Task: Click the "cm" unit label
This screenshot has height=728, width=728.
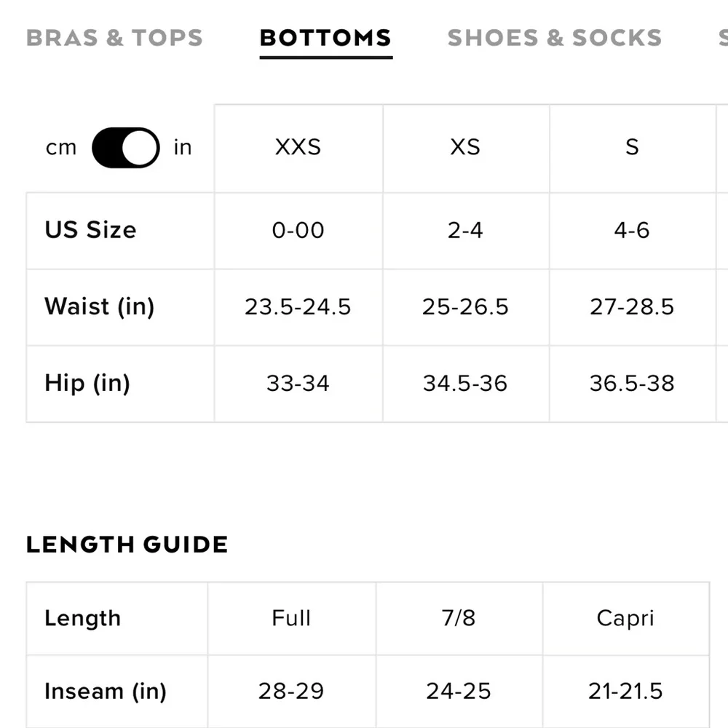Action: pyautogui.click(x=60, y=148)
